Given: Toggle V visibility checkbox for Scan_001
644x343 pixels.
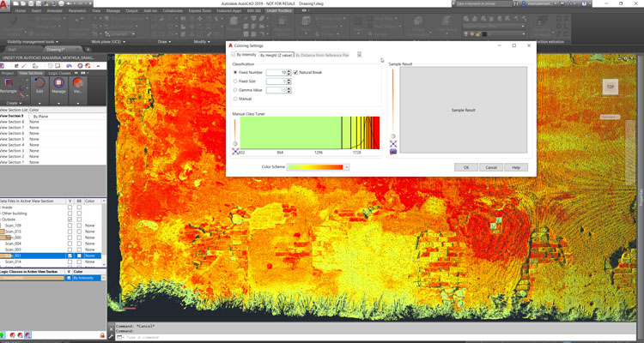Looking at the screenshot, I should (70, 256).
